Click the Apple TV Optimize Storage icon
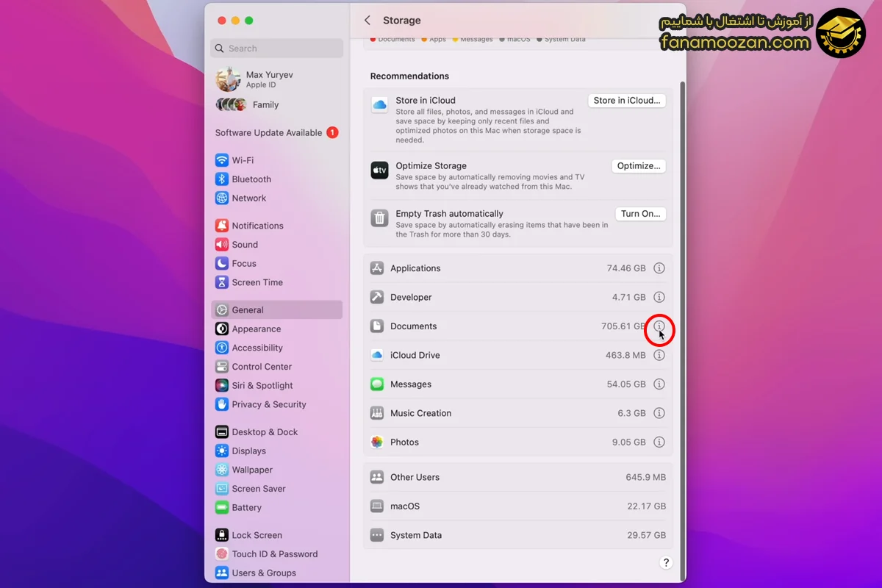 tap(379, 171)
